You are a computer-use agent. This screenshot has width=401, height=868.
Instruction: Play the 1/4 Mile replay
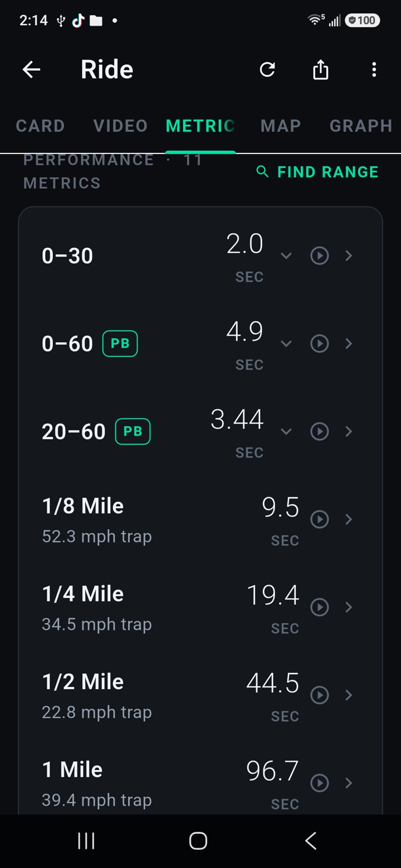tap(319, 607)
